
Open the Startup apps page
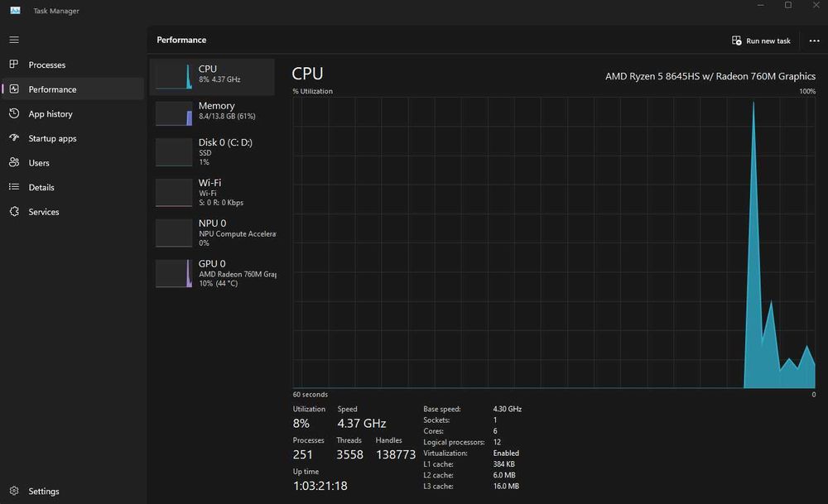pyautogui.click(x=73, y=138)
